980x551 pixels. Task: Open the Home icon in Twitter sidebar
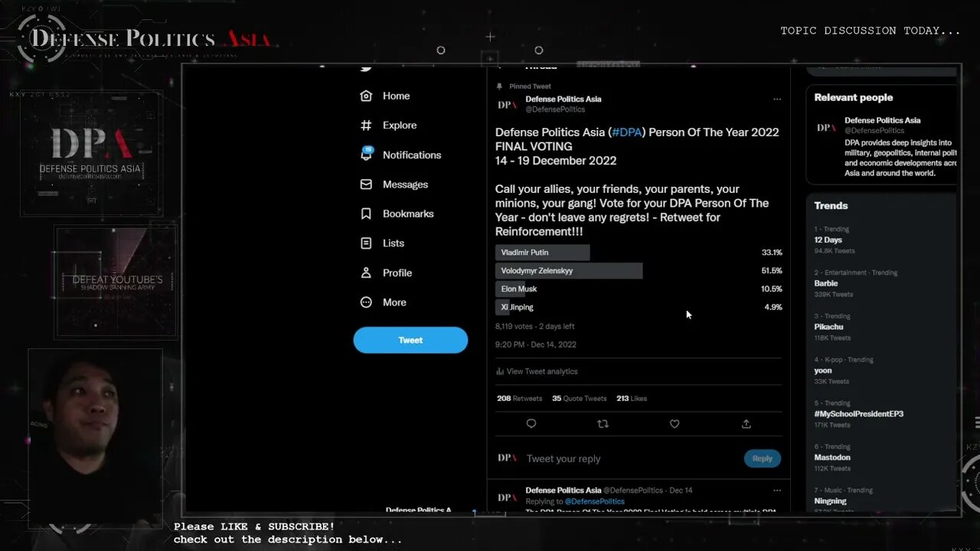coord(366,96)
